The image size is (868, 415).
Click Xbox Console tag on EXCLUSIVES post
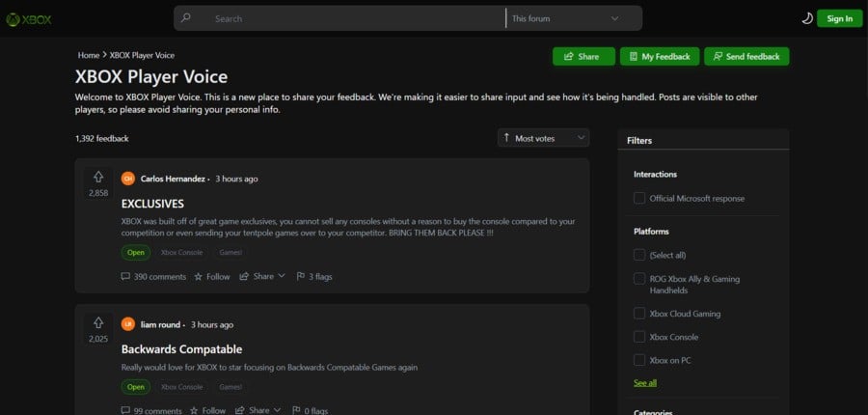(x=181, y=253)
